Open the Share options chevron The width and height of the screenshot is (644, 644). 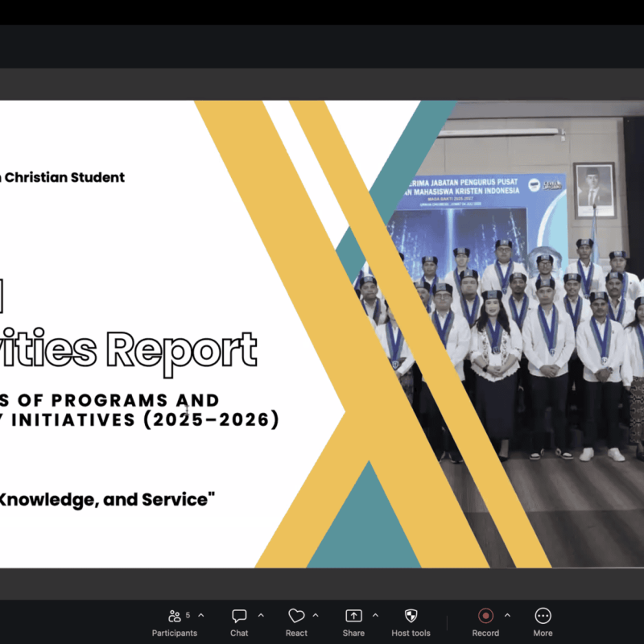click(375, 615)
